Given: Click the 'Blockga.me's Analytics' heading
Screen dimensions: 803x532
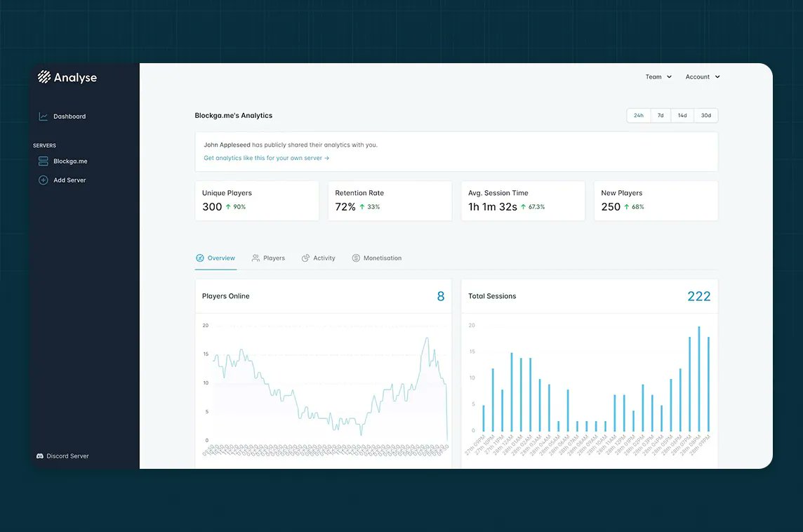Looking at the screenshot, I should tap(234, 116).
